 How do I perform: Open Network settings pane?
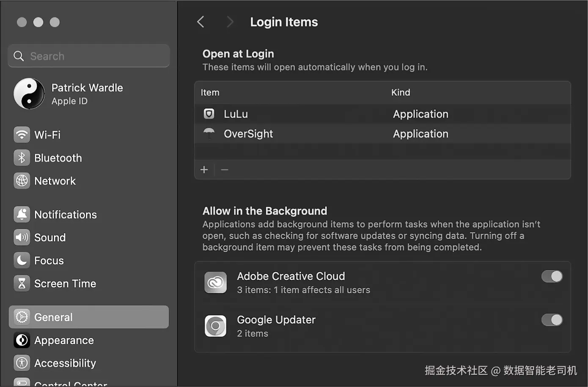pos(89,181)
